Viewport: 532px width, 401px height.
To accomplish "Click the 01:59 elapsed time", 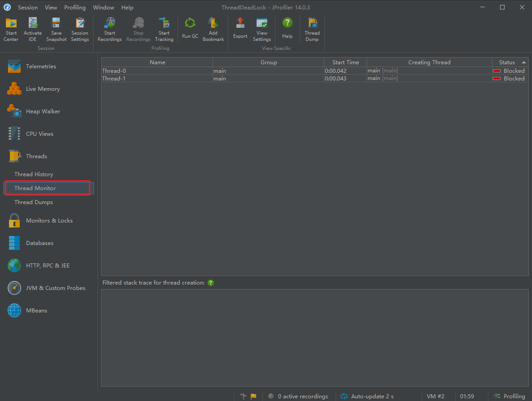I will click(467, 396).
